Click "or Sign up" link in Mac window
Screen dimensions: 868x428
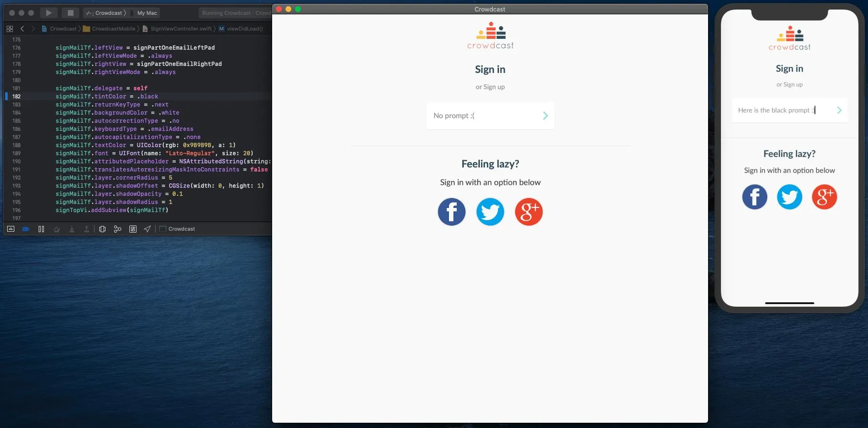point(490,87)
